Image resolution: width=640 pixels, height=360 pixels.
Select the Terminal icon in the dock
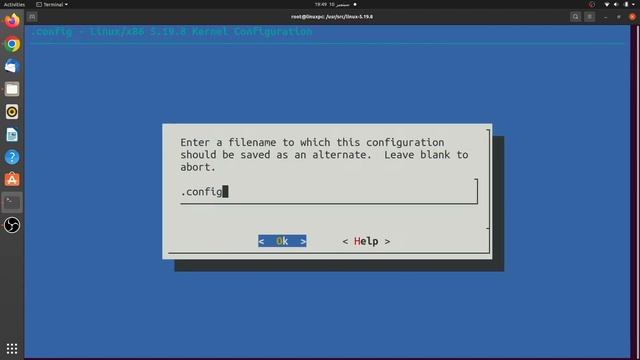12,202
